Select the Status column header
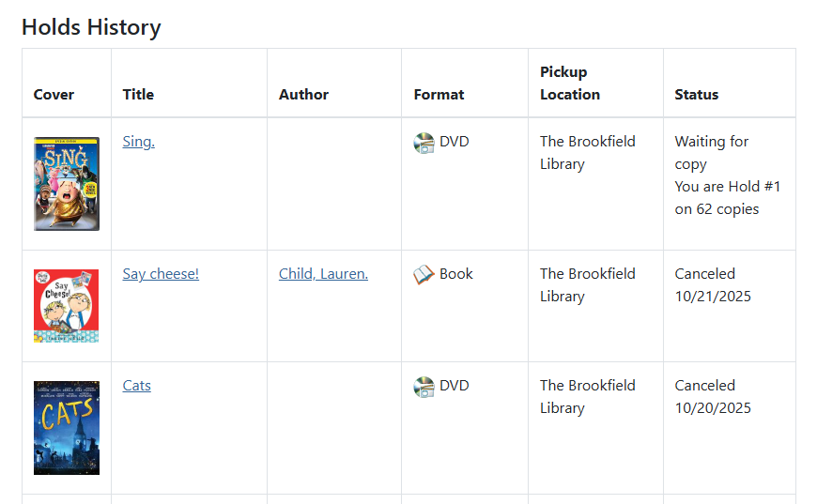The image size is (817, 504). (x=696, y=95)
